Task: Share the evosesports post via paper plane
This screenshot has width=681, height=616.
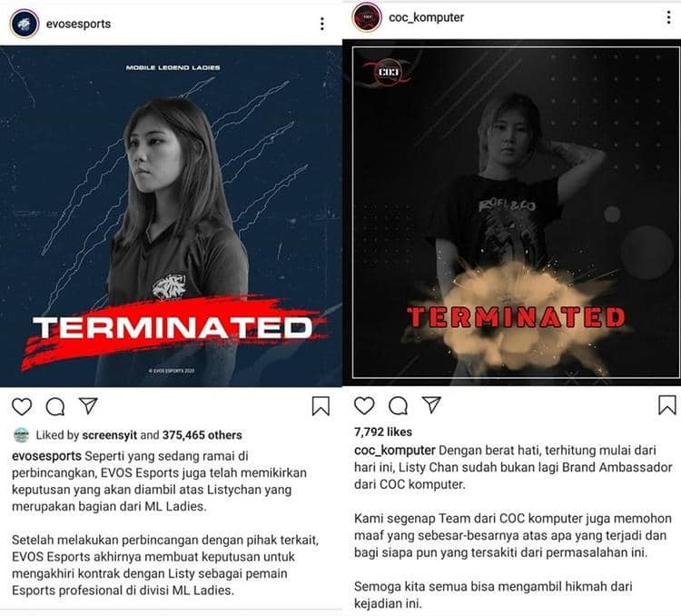Action: pyautogui.click(x=88, y=406)
